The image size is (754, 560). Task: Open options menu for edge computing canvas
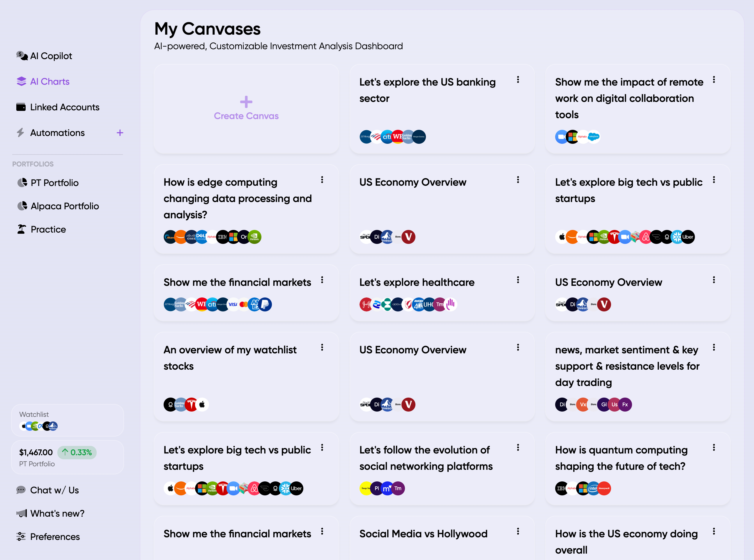322,180
